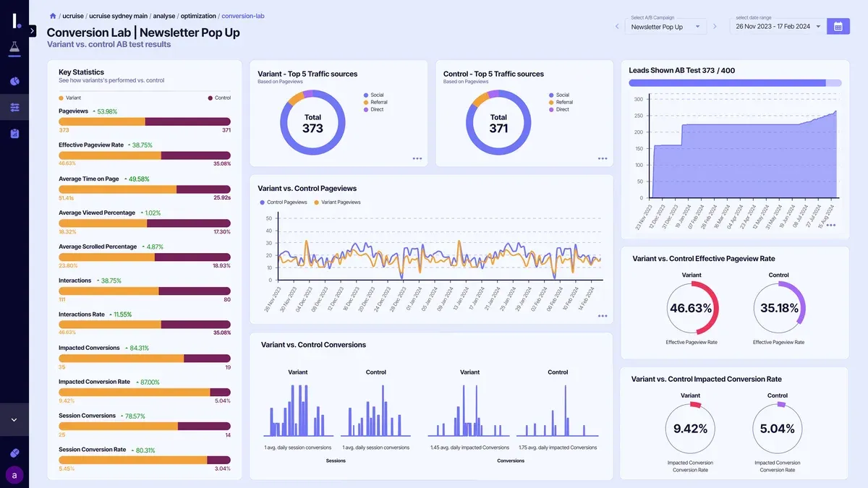The height and width of the screenshot is (488, 868).
Task: Toggle Social legend in Variant traffic donut
Action: point(374,95)
